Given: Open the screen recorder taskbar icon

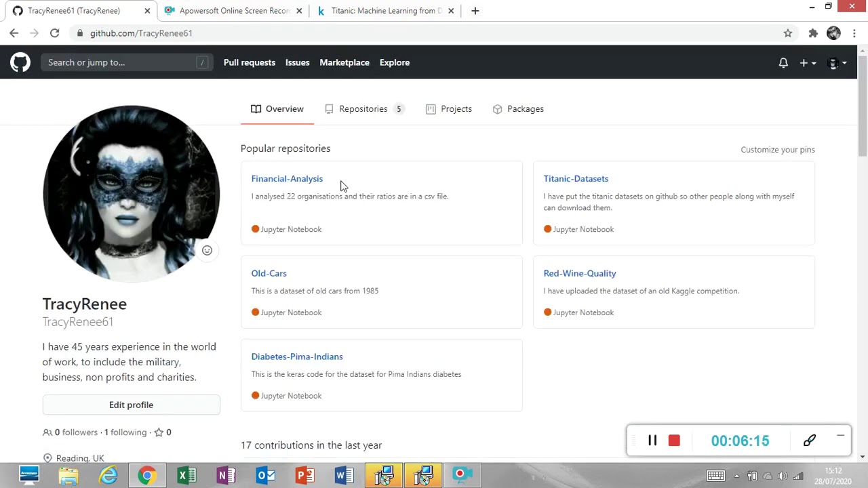Looking at the screenshot, I should point(462,476).
